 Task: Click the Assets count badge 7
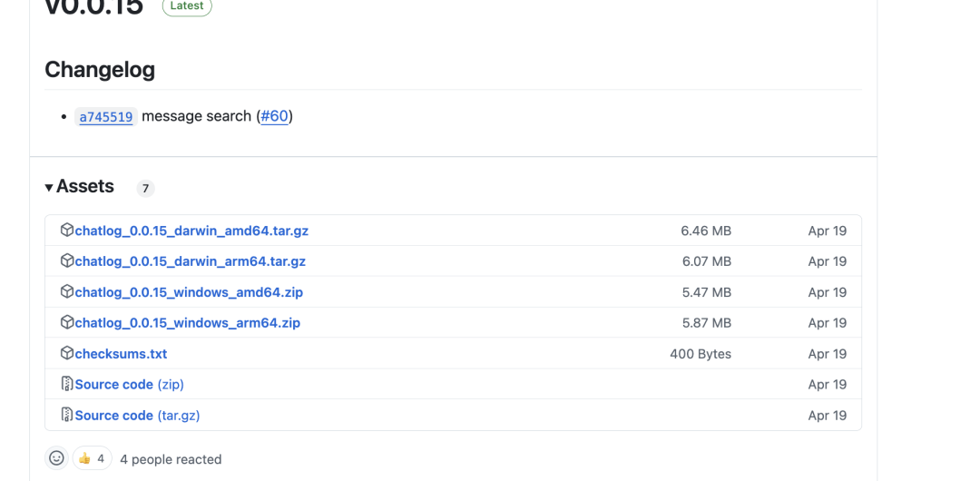pyautogui.click(x=145, y=188)
